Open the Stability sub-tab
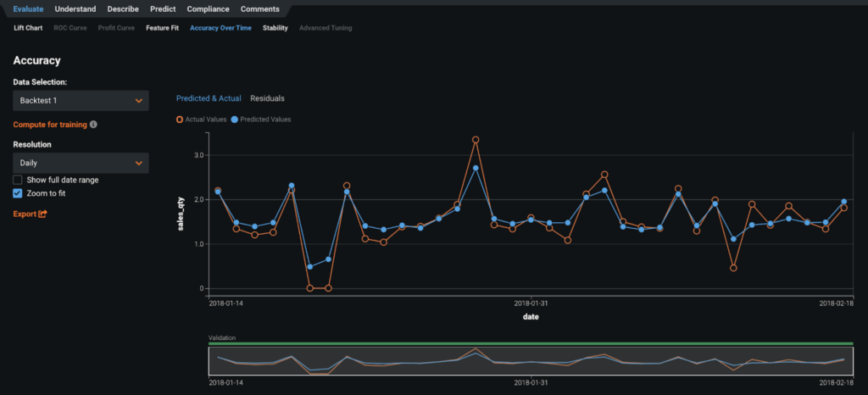The image size is (868, 395). tap(275, 28)
